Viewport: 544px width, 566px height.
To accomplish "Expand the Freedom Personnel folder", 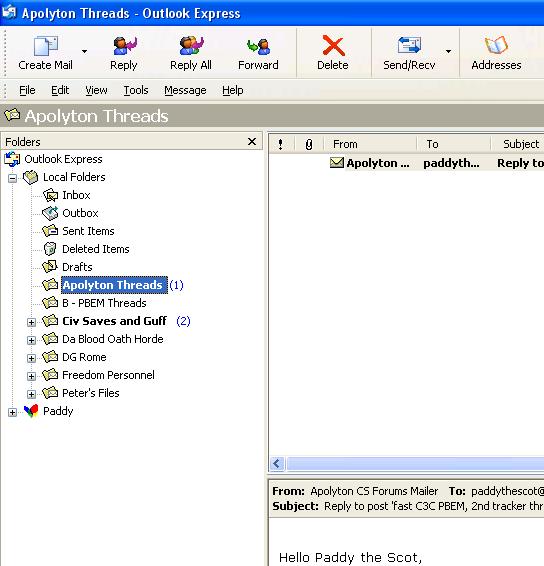I will click(x=31, y=376).
